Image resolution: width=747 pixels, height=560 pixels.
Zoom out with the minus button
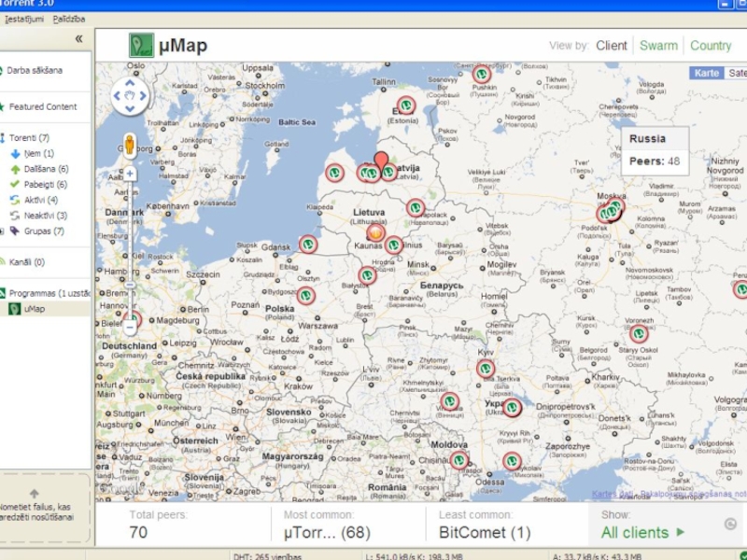130,328
